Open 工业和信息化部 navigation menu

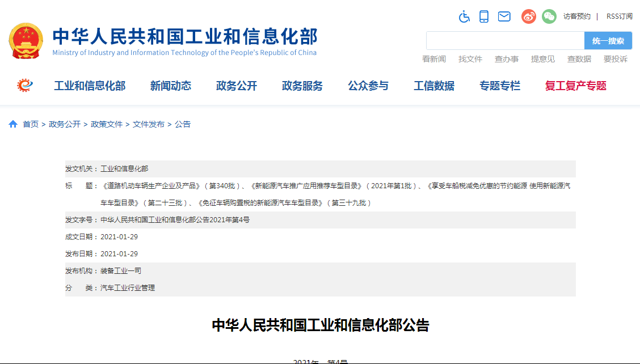coord(90,86)
